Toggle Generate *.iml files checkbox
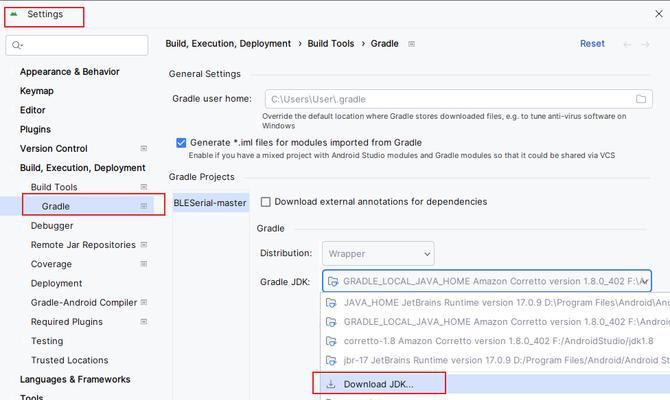The height and width of the screenshot is (400, 670). [x=181, y=143]
